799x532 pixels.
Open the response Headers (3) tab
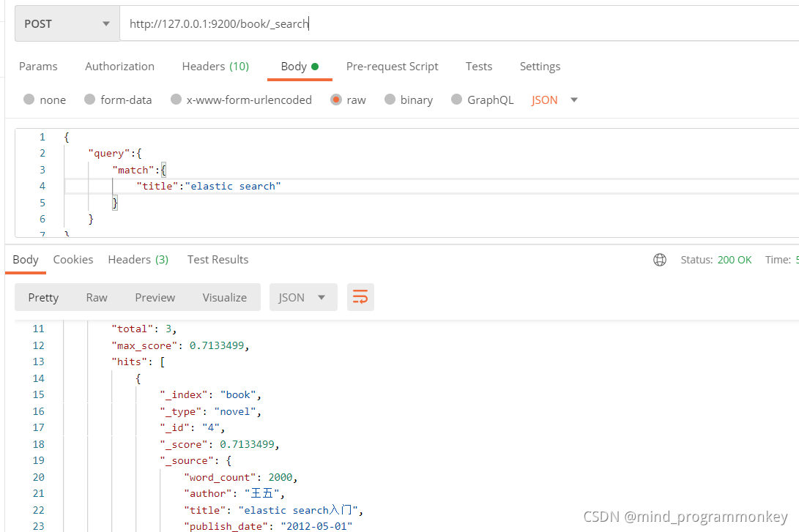[138, 260]
